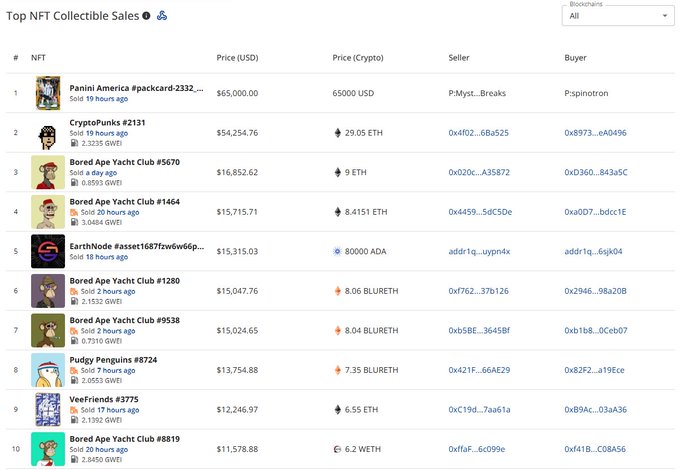Click Bored Ape Yacht Club #1464 image
The image size is (680, 470).
[x=48, y=212]
